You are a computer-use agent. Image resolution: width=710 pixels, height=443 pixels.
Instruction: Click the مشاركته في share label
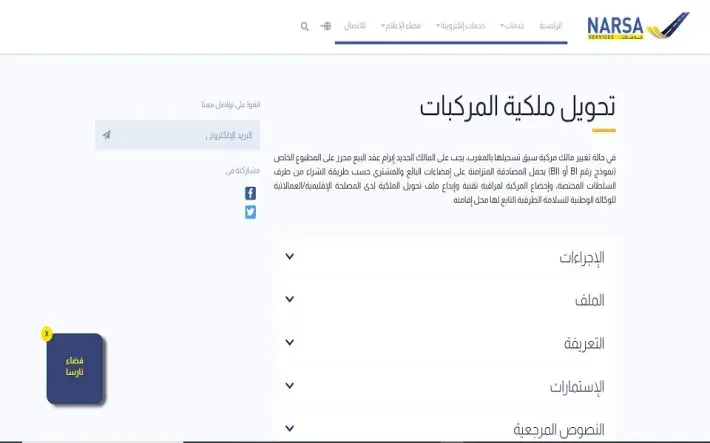coord(243,171)
